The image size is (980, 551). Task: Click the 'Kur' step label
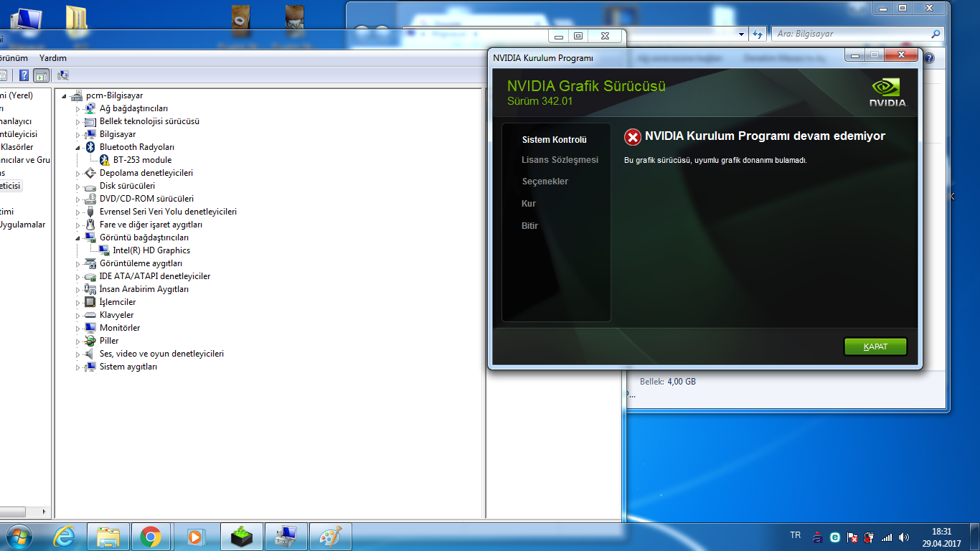pos(529,204)
